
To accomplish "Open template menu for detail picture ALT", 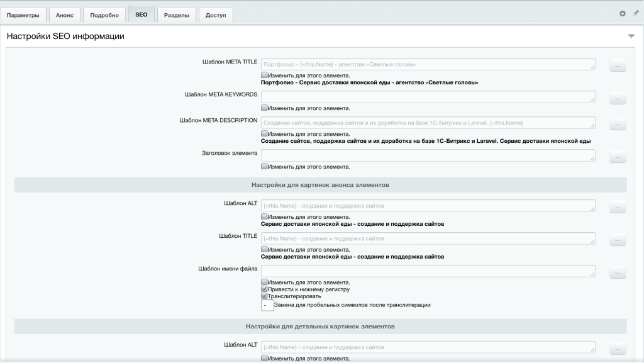I will pyautogui.click(x=618, y=349).
